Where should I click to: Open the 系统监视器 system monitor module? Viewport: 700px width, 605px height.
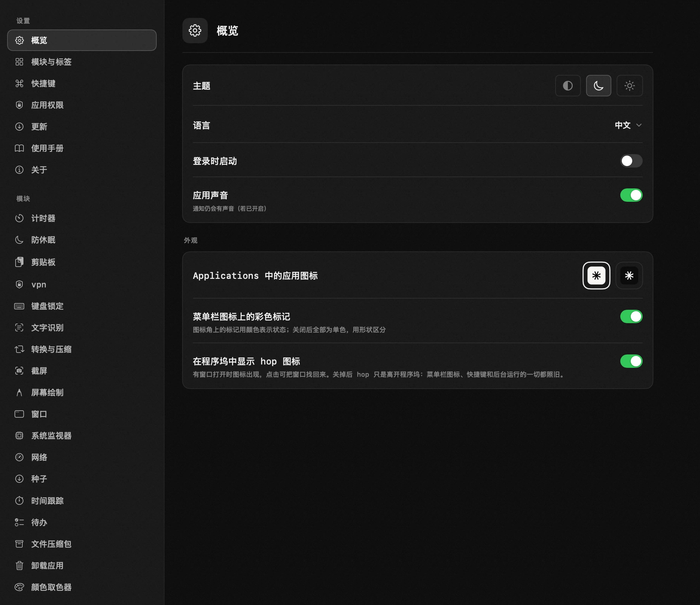[x=82, y=436]
